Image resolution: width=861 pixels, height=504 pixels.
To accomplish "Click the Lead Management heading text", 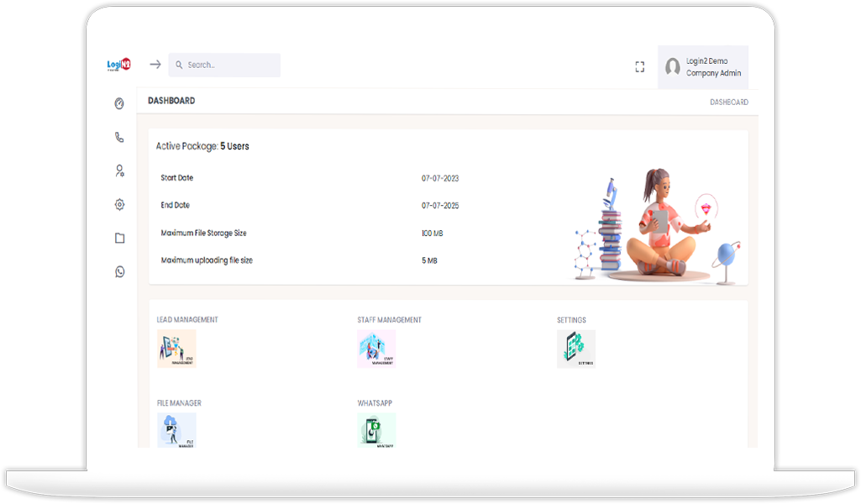I will [187, 320].
